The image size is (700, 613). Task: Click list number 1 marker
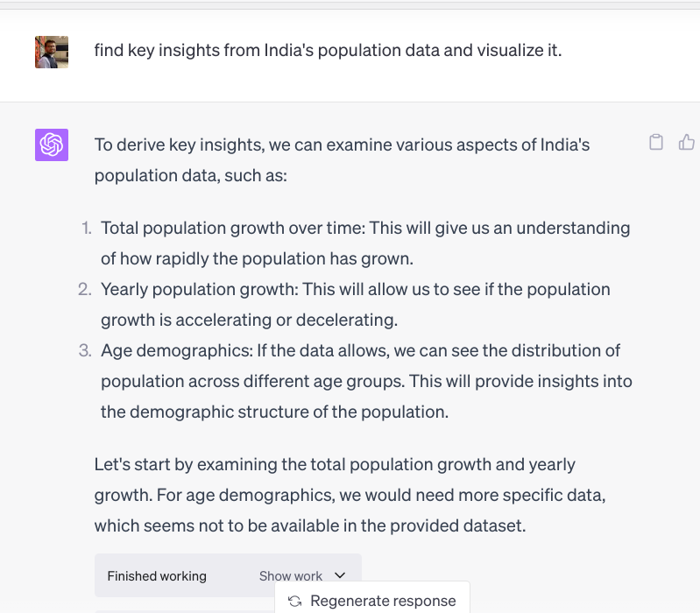click(86, 229)
